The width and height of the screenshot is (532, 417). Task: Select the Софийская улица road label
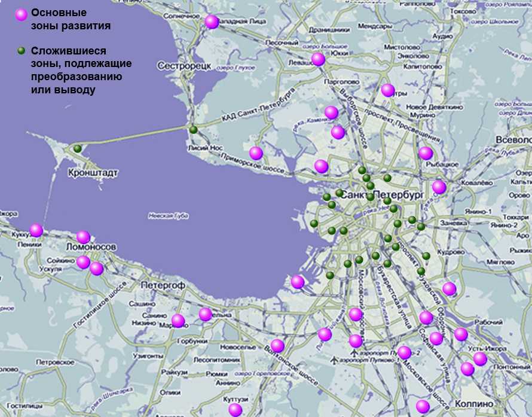[x=435, y=355]
